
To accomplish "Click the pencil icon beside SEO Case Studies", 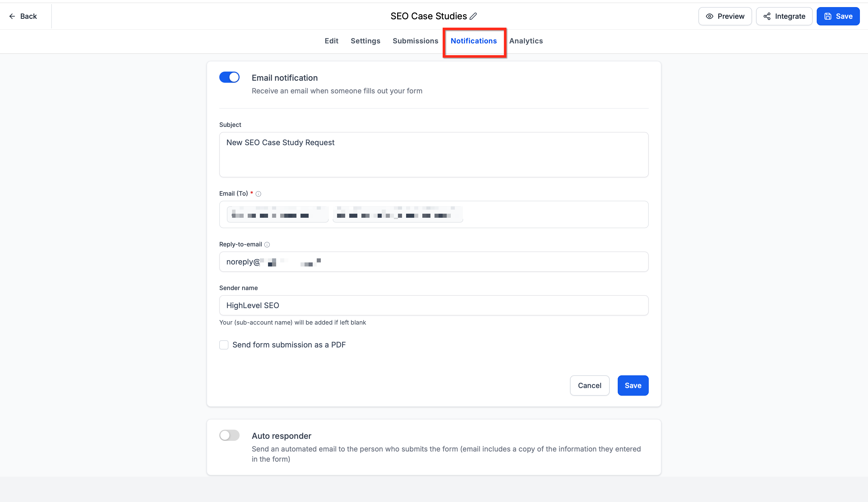I will click(x=473, y=16).
